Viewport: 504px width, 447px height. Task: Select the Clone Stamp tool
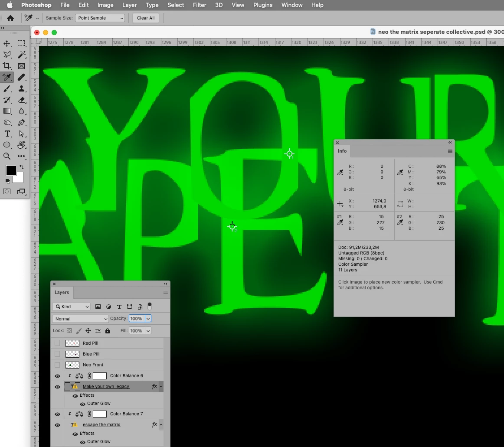coord(21,89)
